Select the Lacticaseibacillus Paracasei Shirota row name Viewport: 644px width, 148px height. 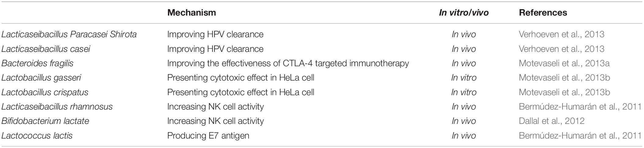69,34
